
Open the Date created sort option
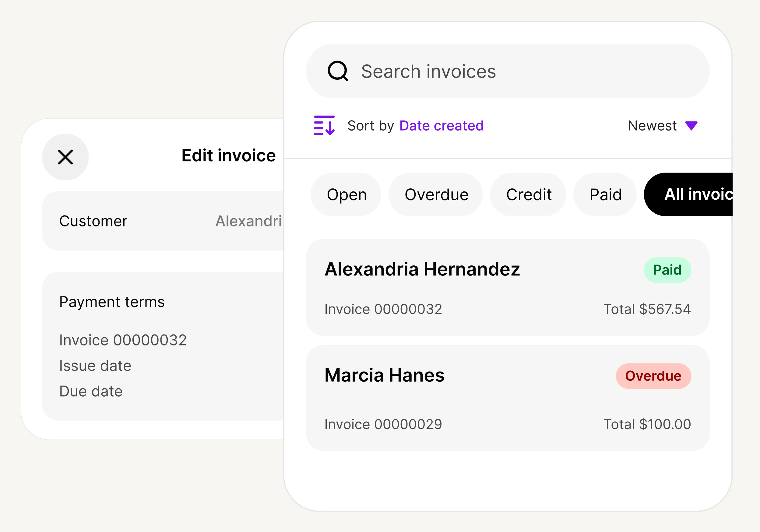(442, 126)
